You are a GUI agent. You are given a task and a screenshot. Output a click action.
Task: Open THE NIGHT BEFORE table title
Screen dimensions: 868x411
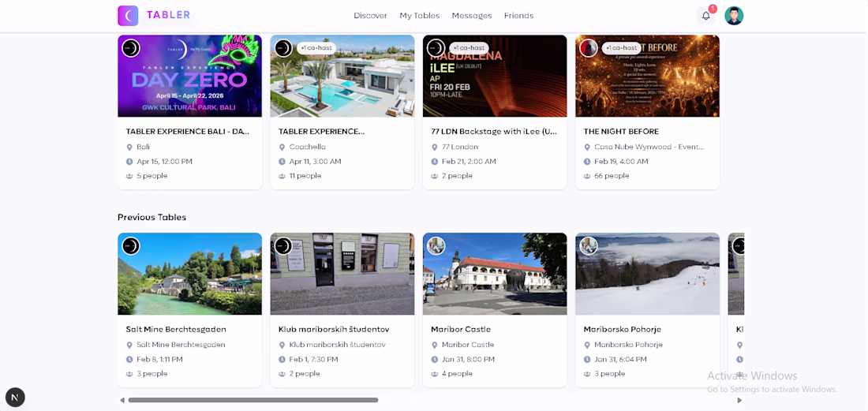[621, 132]
